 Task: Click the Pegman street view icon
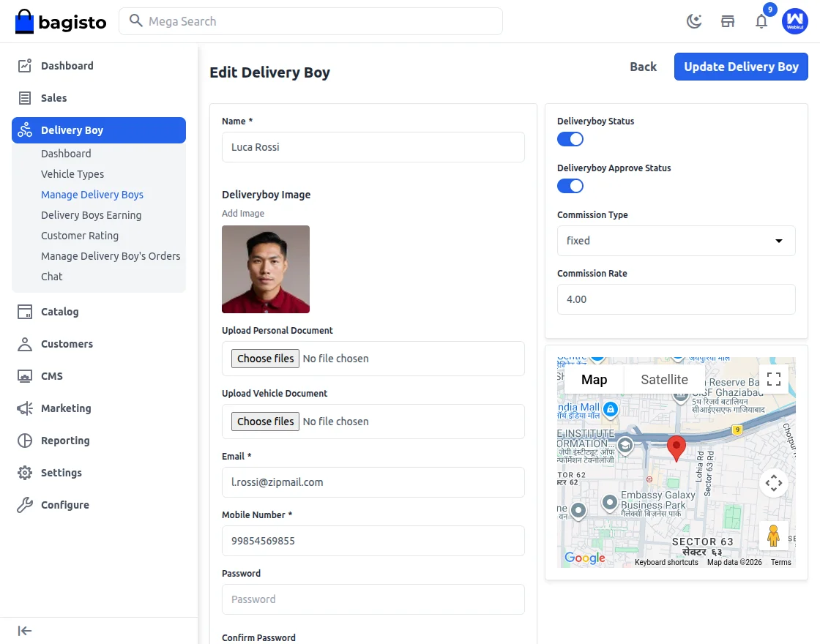point(774,536)
